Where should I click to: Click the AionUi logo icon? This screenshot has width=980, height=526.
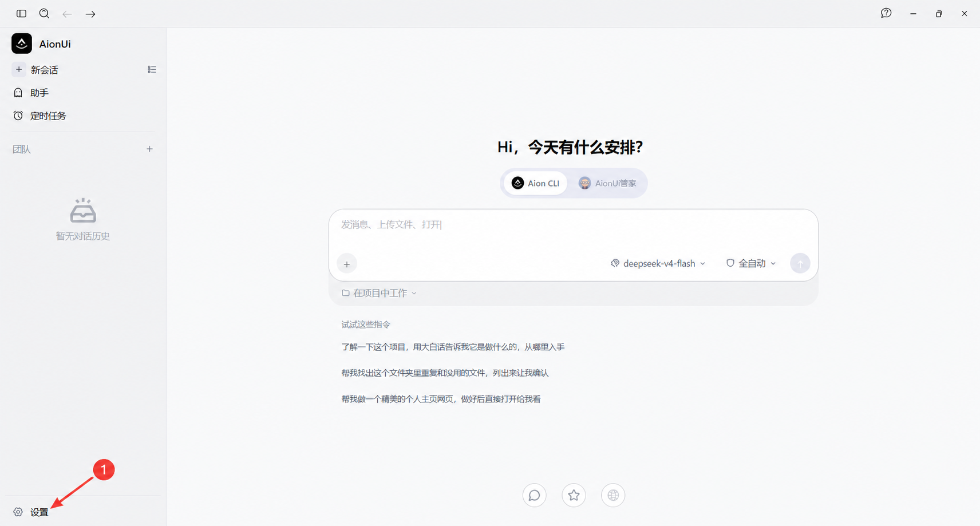(22, 43)
